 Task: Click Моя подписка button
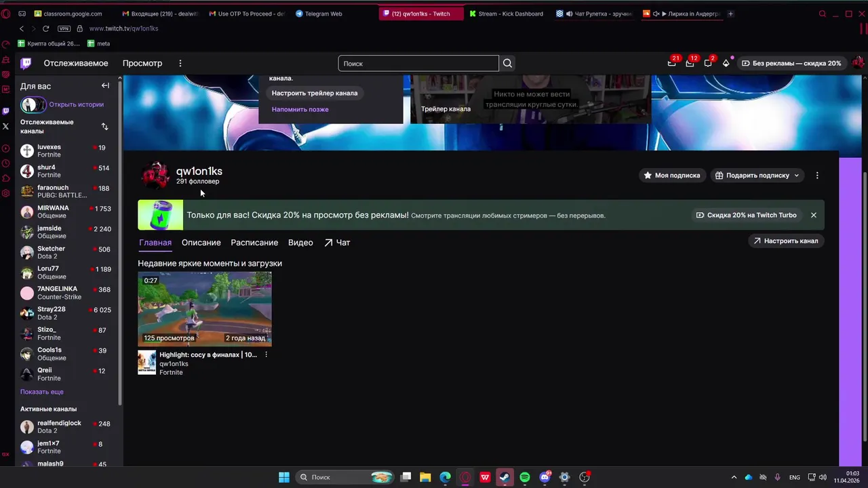coord(671,176)
